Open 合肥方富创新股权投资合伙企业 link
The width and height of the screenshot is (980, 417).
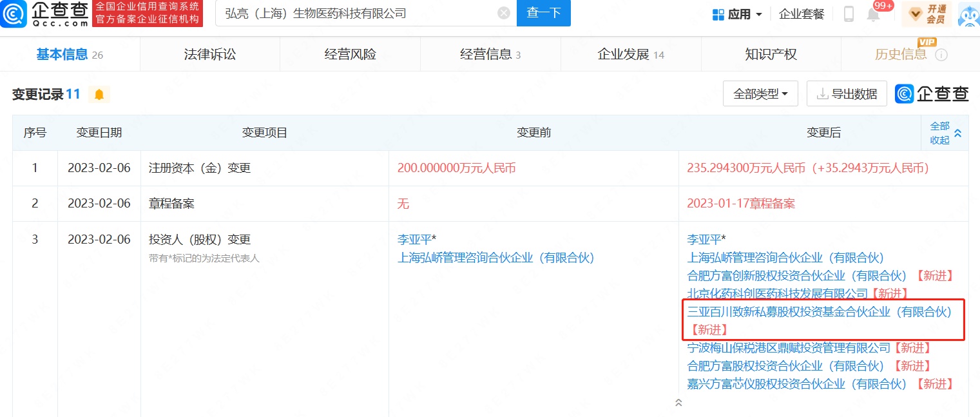(x=797, y=276)
